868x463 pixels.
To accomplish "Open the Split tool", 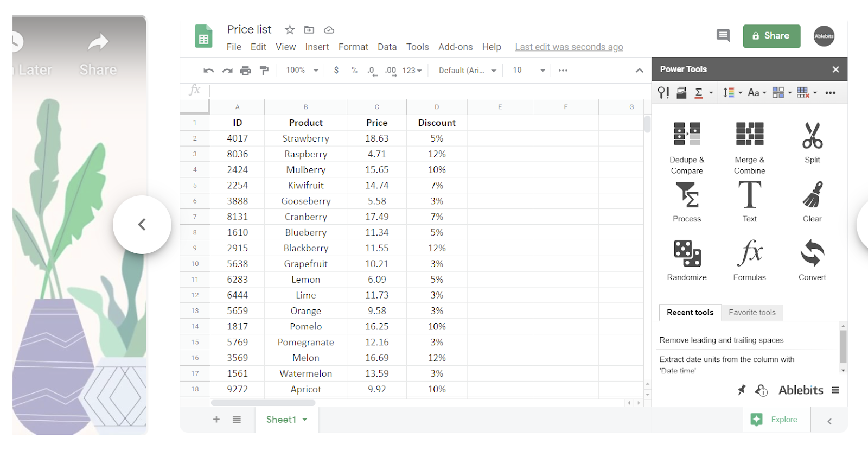I will point(812,143).
